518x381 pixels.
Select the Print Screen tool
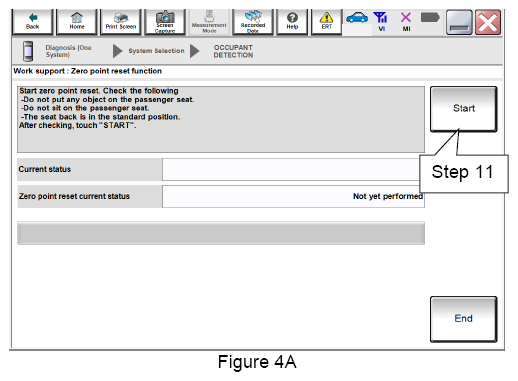point(121,22)
